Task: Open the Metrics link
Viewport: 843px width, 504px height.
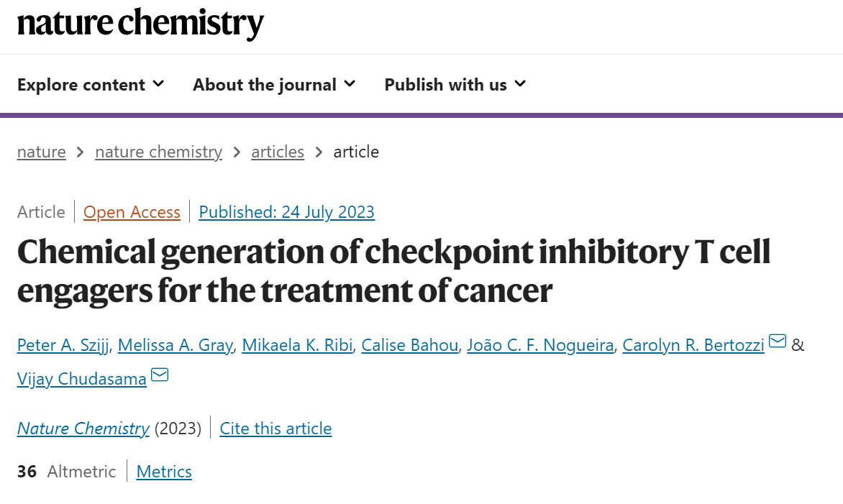Action: coord(164,471)
